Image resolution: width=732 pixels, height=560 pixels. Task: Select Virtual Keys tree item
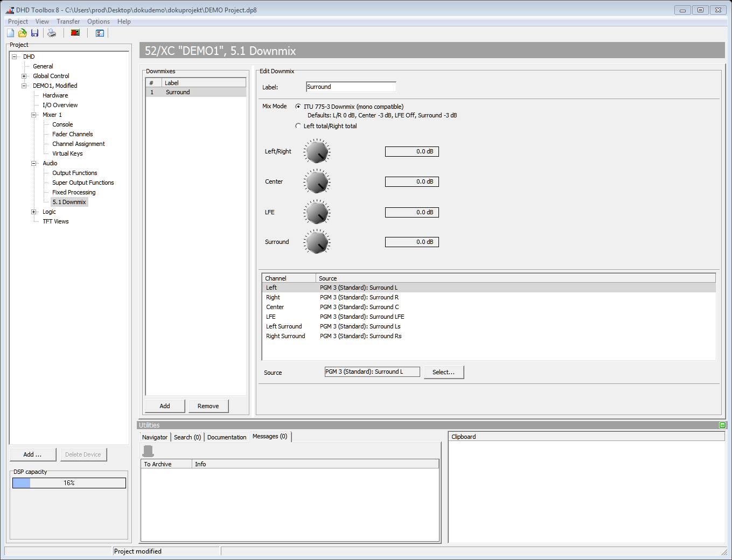coord(67,153)
